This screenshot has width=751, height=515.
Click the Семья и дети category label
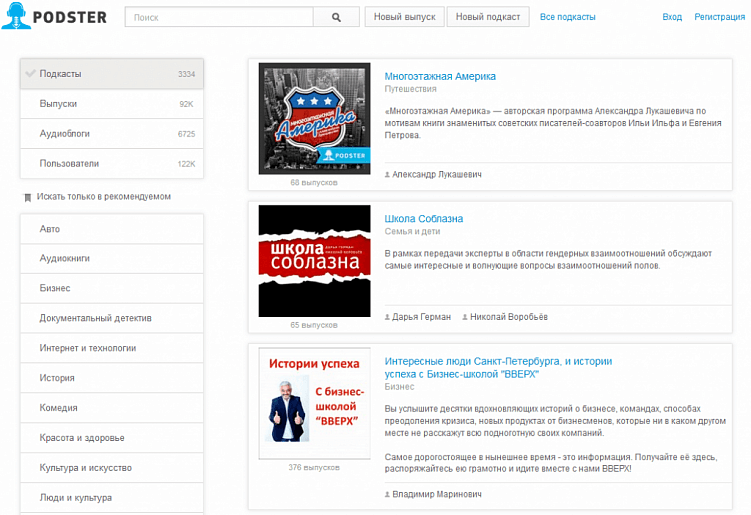point(412,231)
